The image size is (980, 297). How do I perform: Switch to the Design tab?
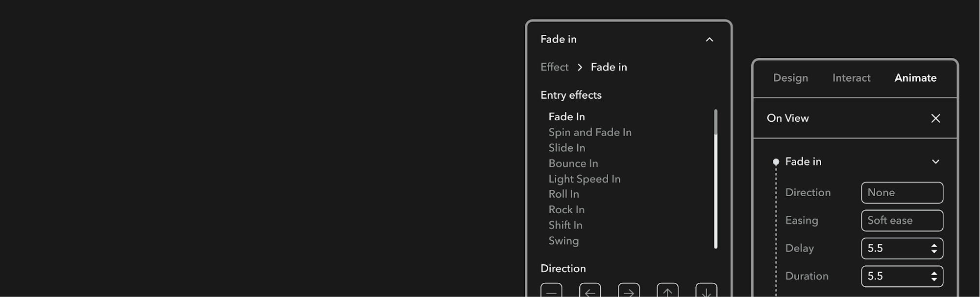(790, 78)
